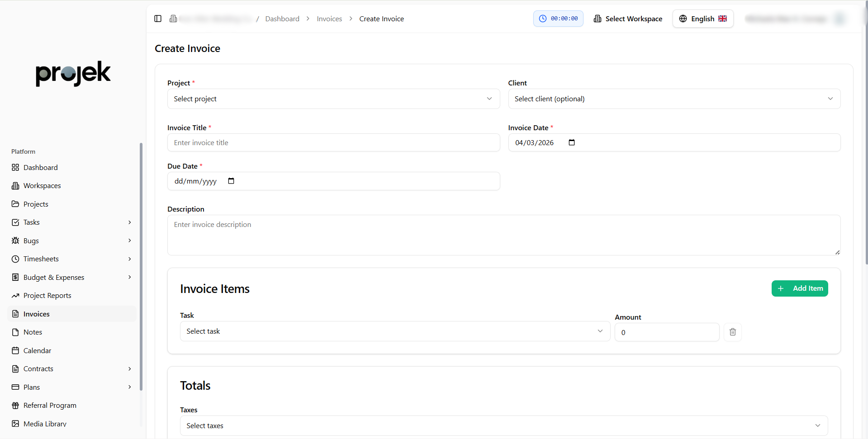Open the Select task dropdown

coord(394,331)
